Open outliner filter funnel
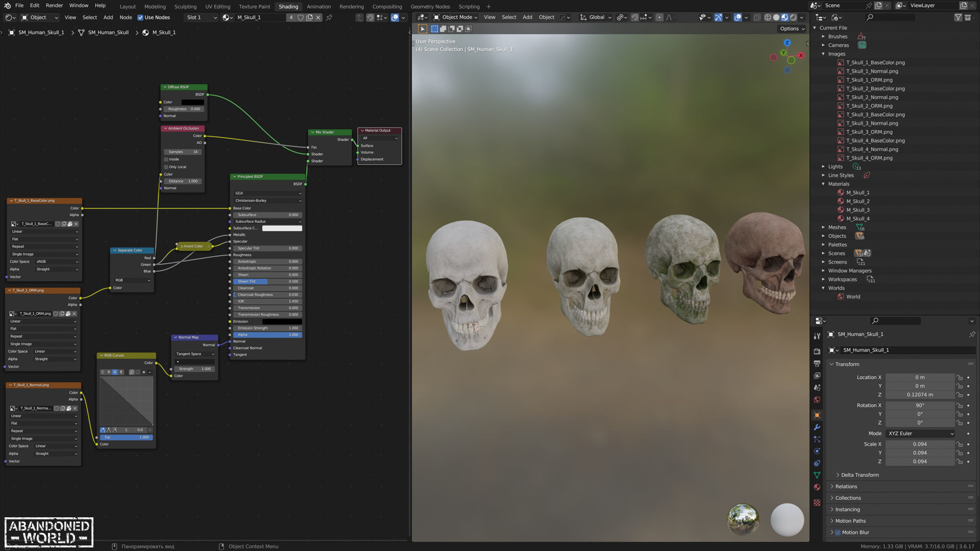Screen dimensions: 980x551 pos(958,17)
